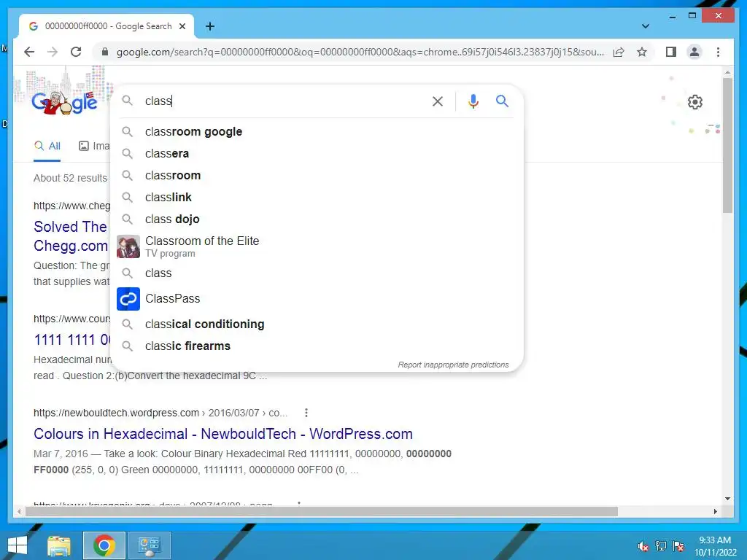Select the 00000000ff0000 Google Search tab
747x560 pixels.
(107, 26)
